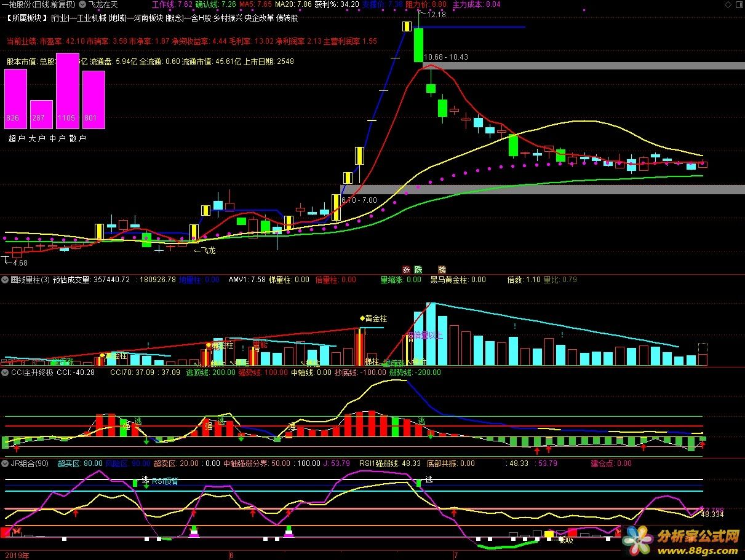The height and width of the screenshot is (560, 745).
Task: Click the AMV1: 7.58 value
Action: point(247,280)
